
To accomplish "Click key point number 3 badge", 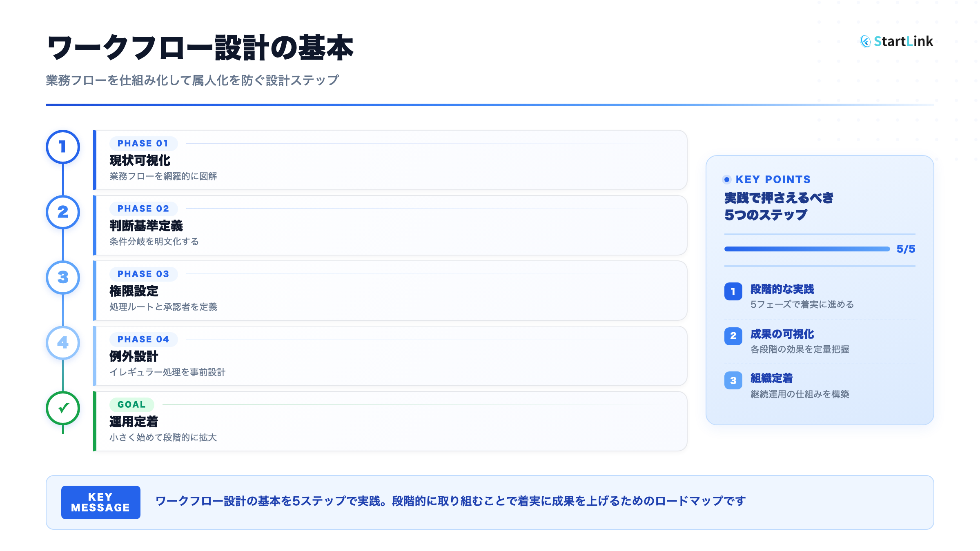I will coord(733,380).
